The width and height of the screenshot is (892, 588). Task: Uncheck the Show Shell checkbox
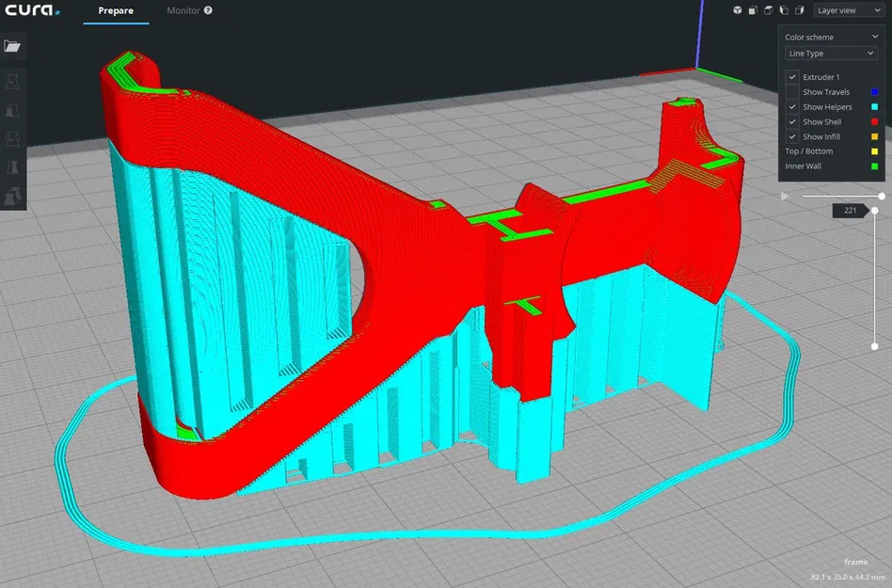792,121
